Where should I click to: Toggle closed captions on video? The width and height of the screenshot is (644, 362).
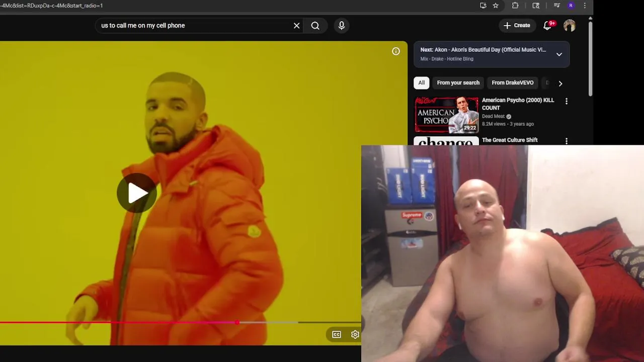pos(337,334)
